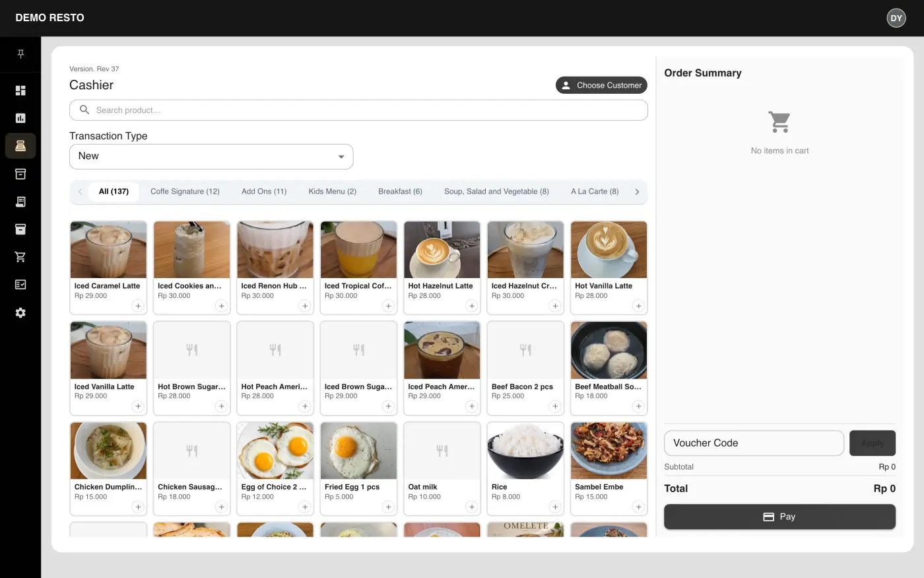This screenshot has width=924, height=578.
Task: Open the analytics chart icon in sidebar
Action: tap(20, 118)
